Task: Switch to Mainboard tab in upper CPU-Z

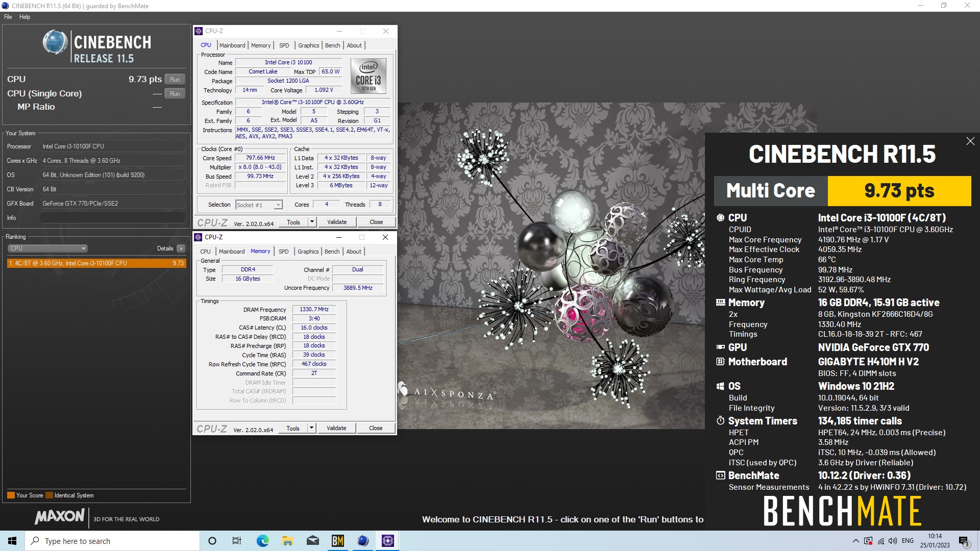Action: pyautogui.click(x=232, y=45)
